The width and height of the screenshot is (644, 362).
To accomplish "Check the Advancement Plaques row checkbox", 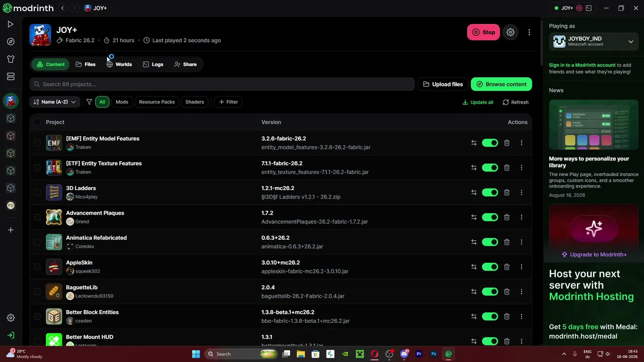I will [x=37, y=217].
